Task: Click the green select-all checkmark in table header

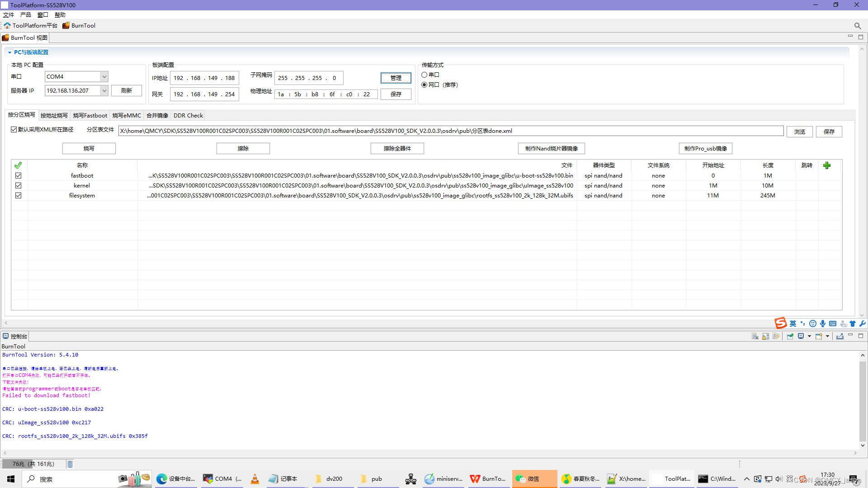Action: [18, 165]
